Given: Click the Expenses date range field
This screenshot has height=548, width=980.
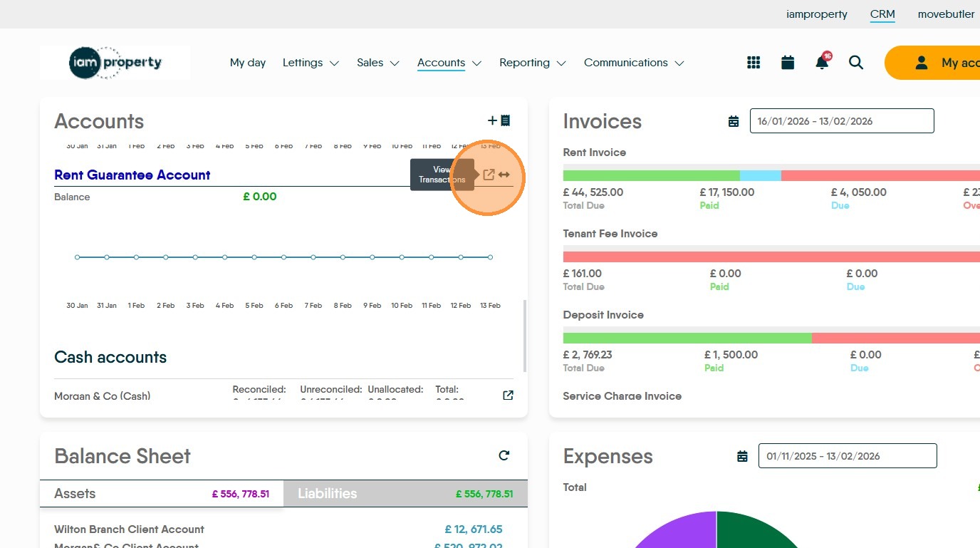Looking at the screenshot, I should point(848,456).
